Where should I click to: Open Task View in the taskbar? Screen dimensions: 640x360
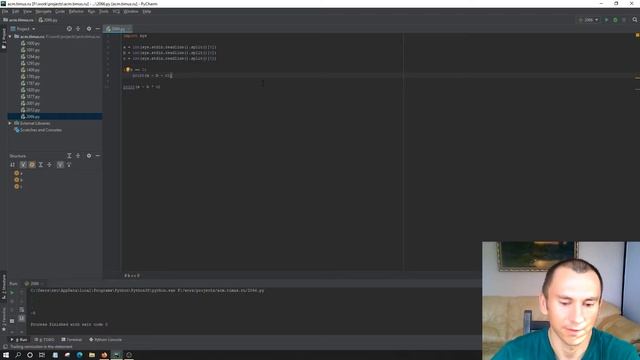tap(42, 355)
